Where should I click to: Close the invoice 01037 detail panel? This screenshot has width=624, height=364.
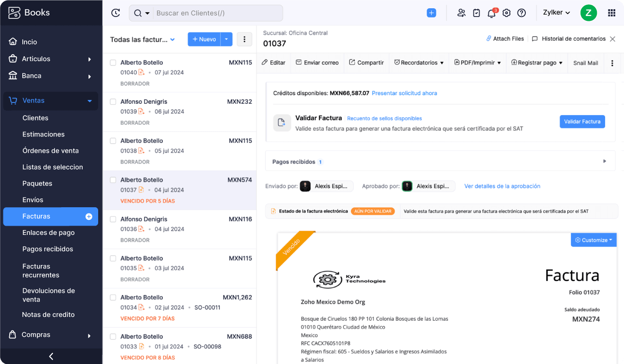613,39
